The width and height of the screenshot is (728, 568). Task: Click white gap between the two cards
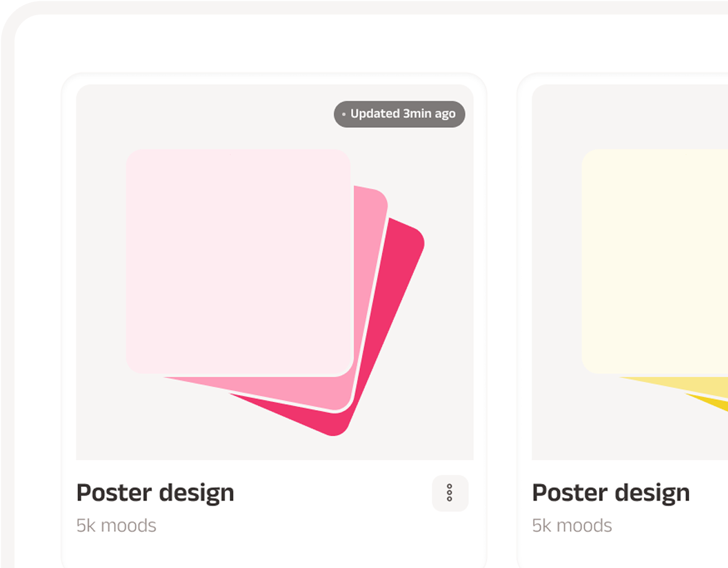(502, 302)
